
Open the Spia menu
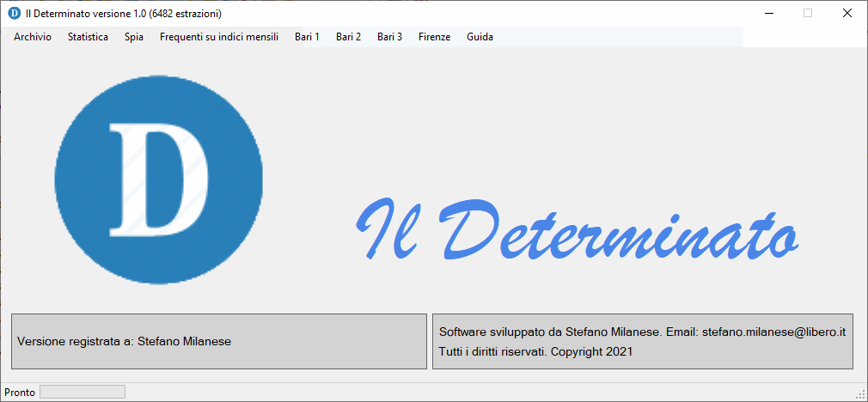pyautogui.click(x=134, y=37)
